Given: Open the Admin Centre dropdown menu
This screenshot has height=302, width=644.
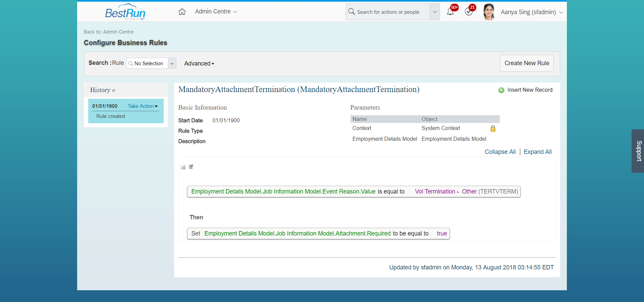Looking at the screenshot, I should click(x=216, y=12).
